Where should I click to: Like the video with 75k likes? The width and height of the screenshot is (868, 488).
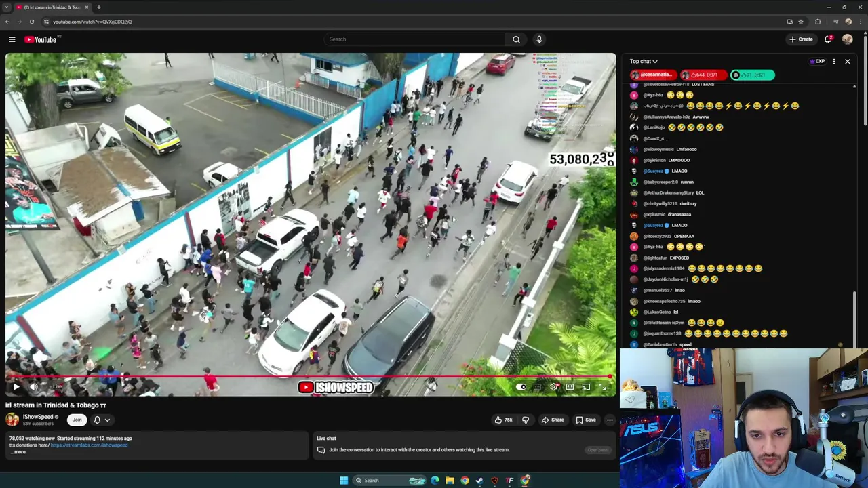502,420
